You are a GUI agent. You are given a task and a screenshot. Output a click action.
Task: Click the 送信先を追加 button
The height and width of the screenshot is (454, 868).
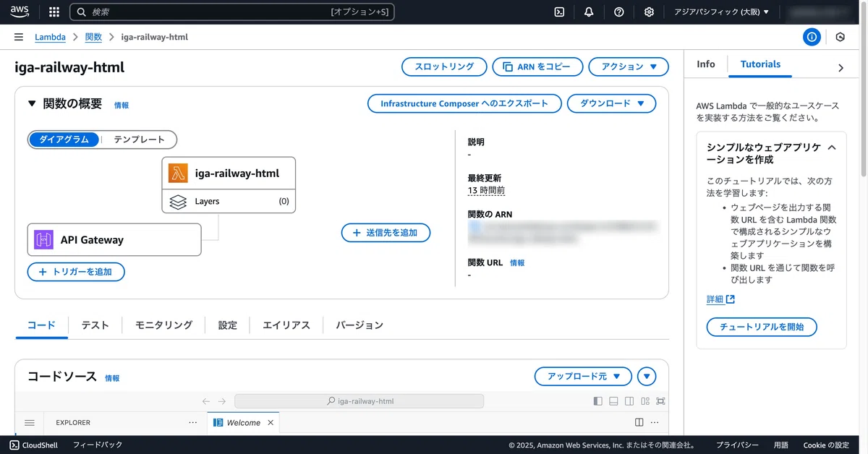(x=386, y=233)
